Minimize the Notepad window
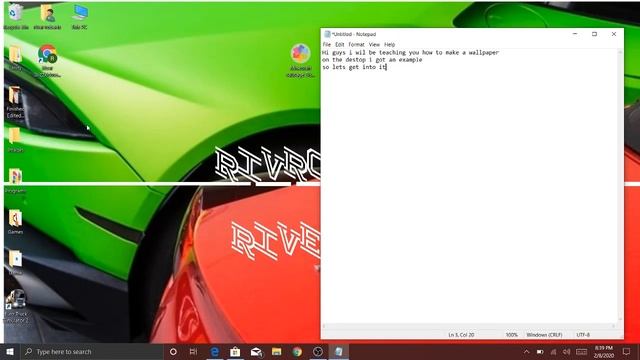The height and width of the screenshot is (360, 640). (x=575, y=34)
